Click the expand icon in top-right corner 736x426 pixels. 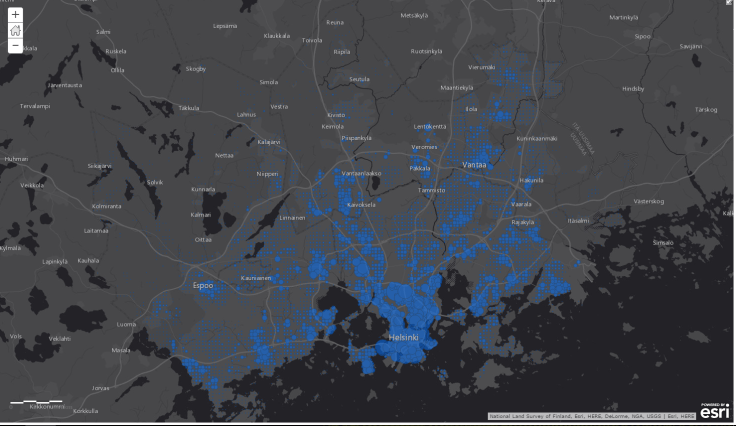pyautogui.click(x=729, y=4)
